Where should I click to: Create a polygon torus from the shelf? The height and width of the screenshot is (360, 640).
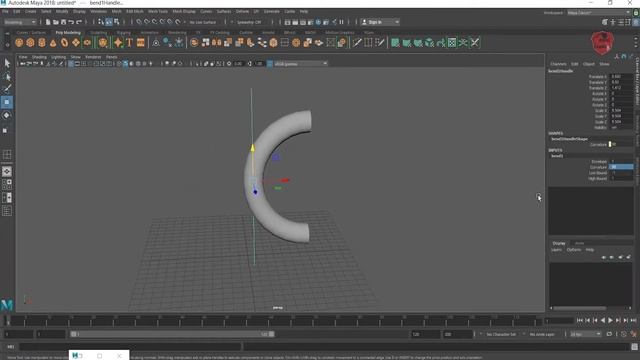64,42
